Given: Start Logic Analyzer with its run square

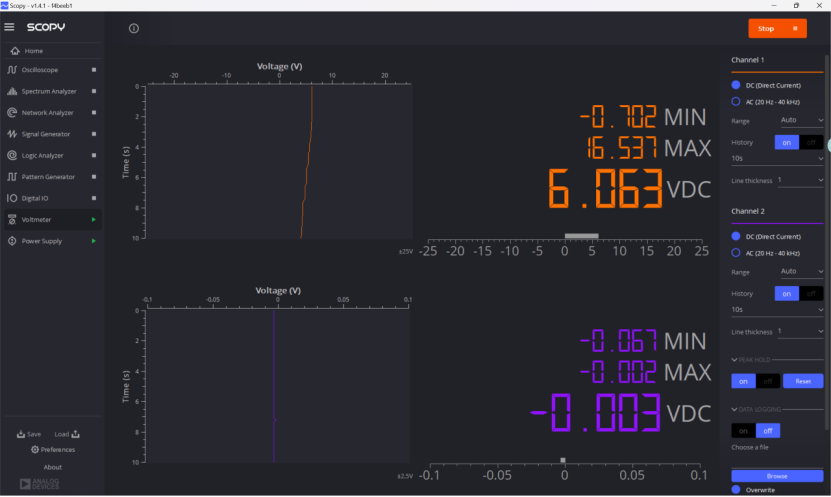Looking at the screenshot, I should pos(94,155).
